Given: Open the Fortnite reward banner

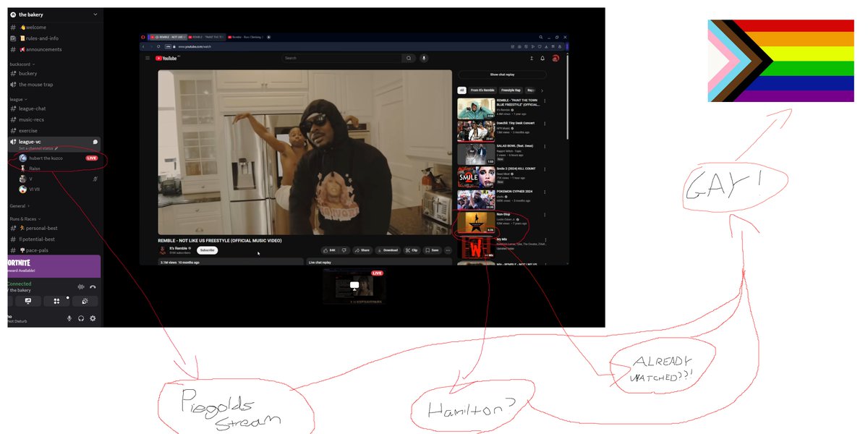Looking at the screenshot, I should tap(54, 265).
